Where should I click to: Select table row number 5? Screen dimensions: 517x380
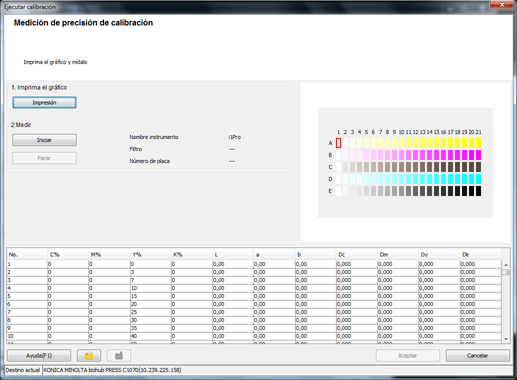[254, 296]
